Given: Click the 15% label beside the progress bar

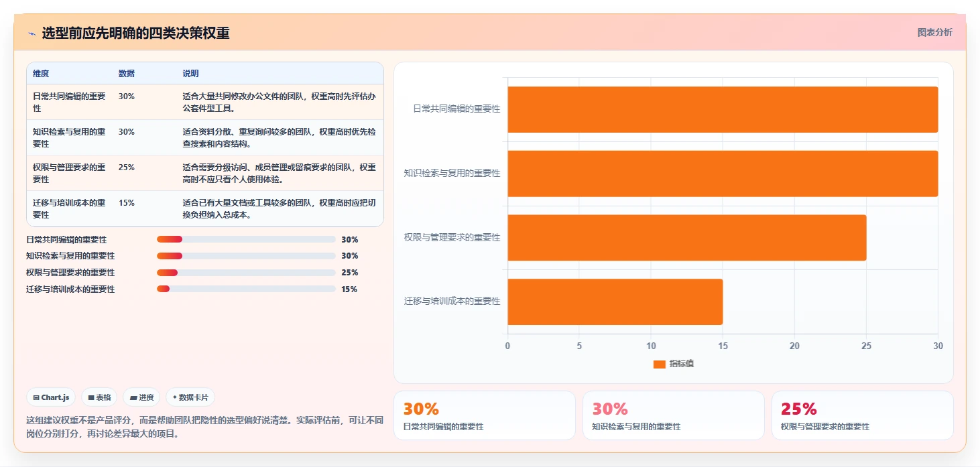Looking at the screenshot, I should 350,289.
